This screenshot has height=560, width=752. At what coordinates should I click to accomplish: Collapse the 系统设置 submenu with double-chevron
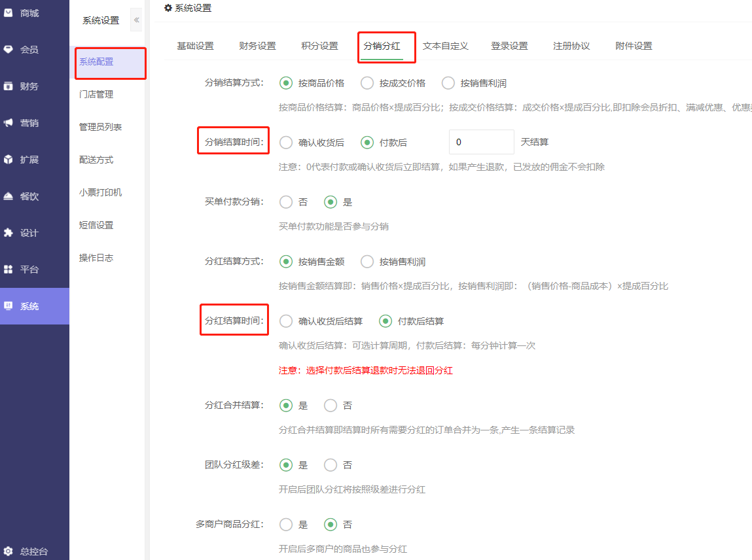pyautogui.click(x=136, y=20)
